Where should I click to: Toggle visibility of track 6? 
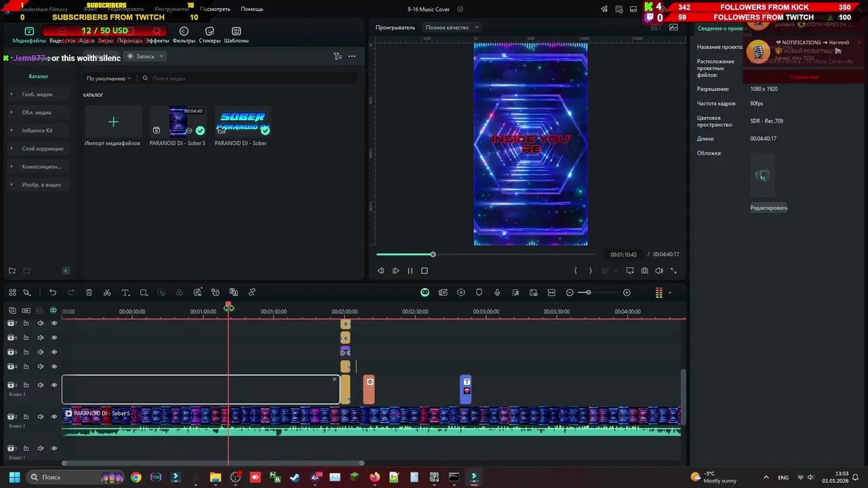point(54,338)
